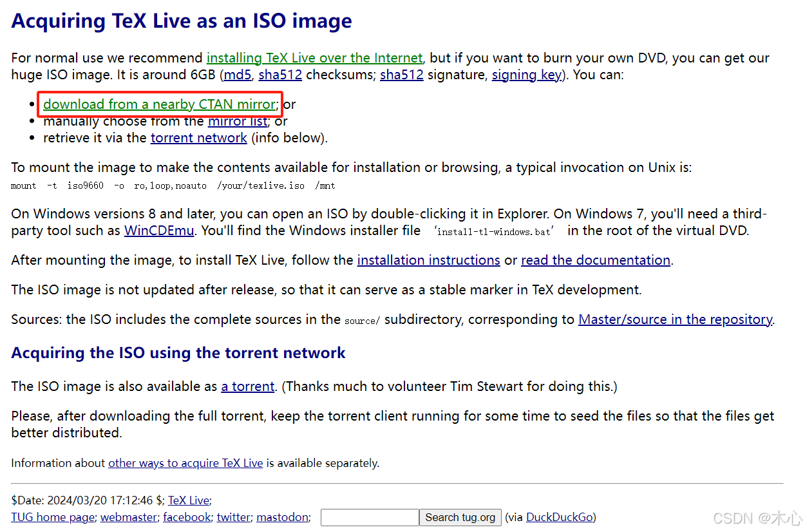Image resolution: width=805 pixels, height=532 pixels.
Task: Open the mirror list link
Action: (x=237, y=121)
